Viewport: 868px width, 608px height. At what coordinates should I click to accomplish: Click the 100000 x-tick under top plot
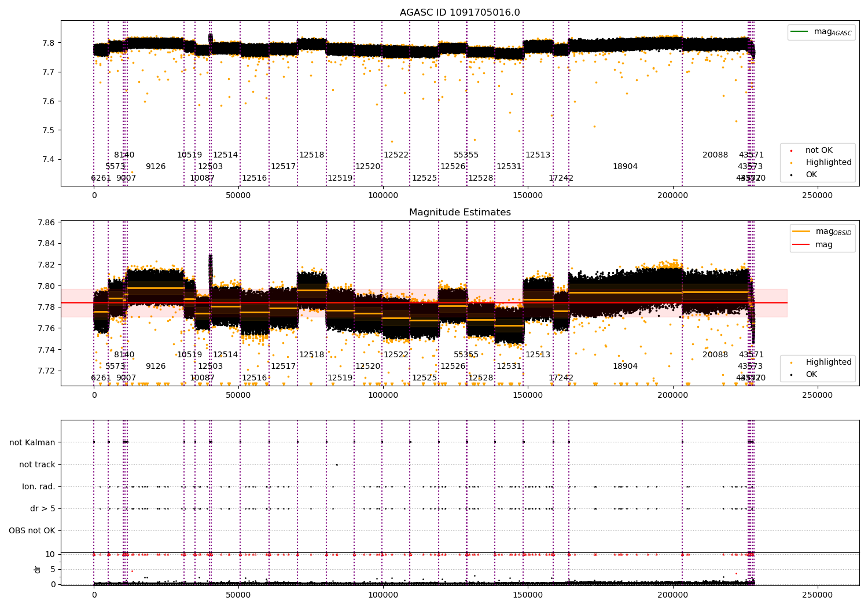tap(383, 196)
